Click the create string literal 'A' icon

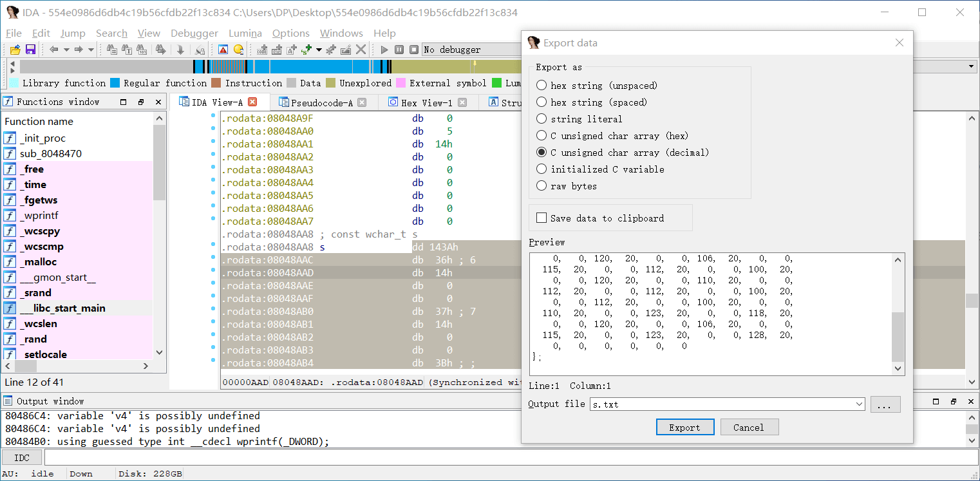(x=292, y=50)
